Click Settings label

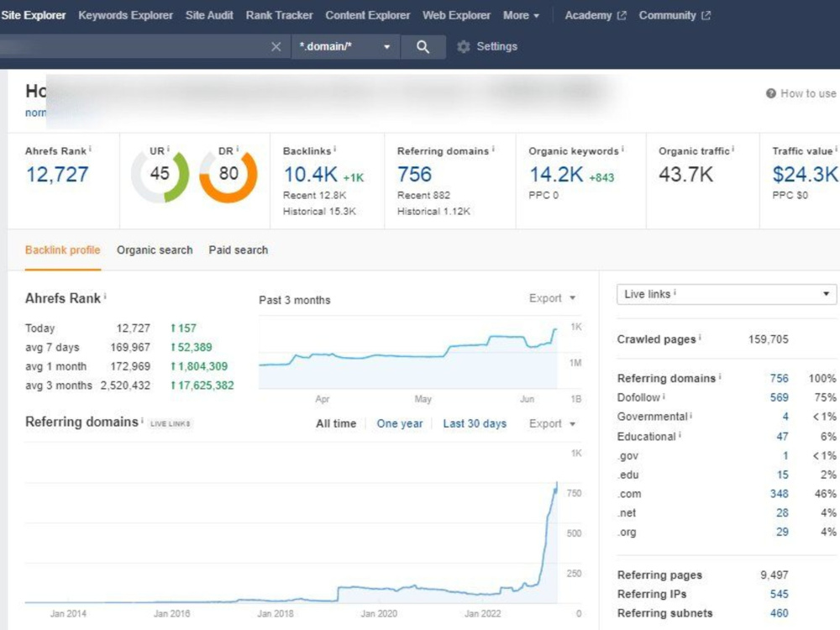pos(496,46)
